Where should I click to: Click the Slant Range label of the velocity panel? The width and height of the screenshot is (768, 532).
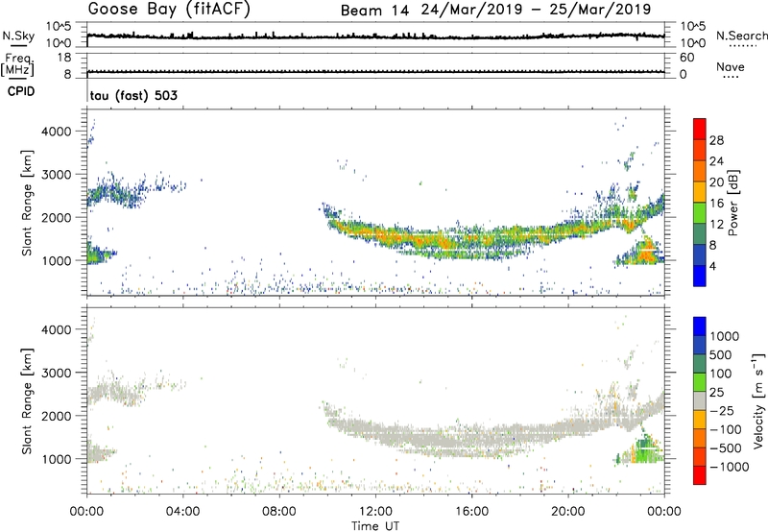[27, 400]
